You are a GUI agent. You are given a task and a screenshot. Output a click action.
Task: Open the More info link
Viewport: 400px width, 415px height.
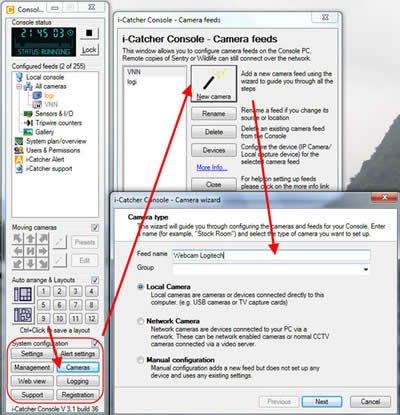(212, 167)
